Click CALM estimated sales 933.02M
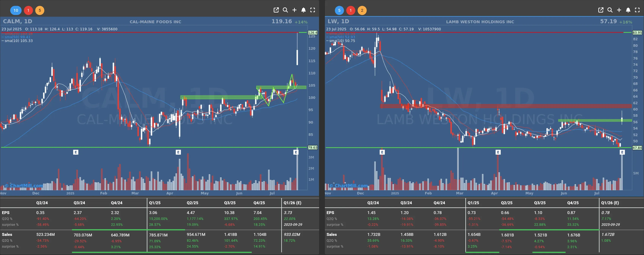This screenshot has height=255, width=644. (292, 235)
